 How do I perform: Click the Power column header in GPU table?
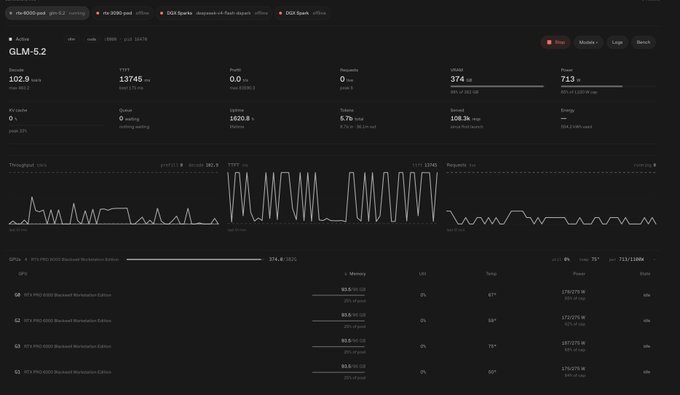579,274
